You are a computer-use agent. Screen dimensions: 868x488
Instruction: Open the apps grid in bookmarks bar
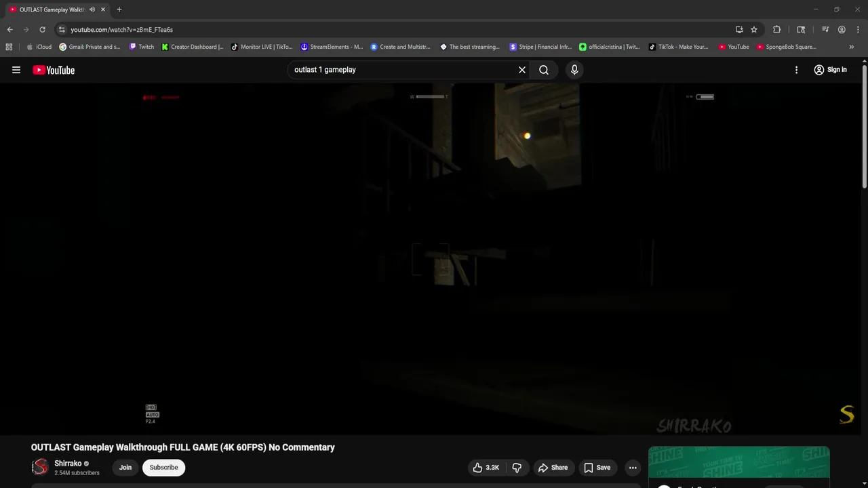click(x=9, y=47)
